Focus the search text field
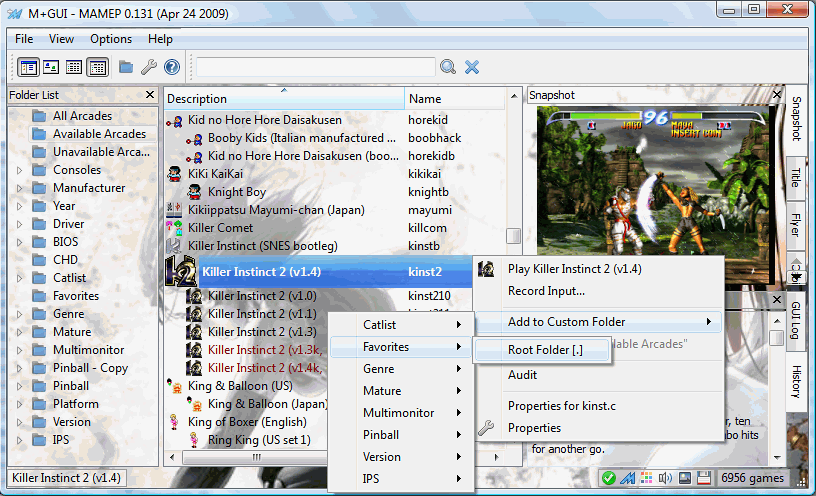This screenshot has width=816, height=496. [315, 67]
